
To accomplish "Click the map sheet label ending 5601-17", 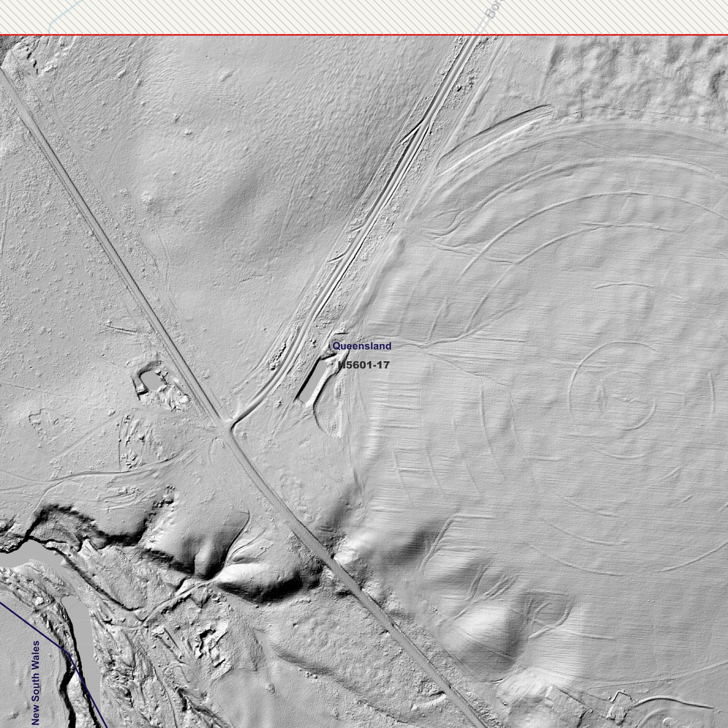I will [363, 365].
